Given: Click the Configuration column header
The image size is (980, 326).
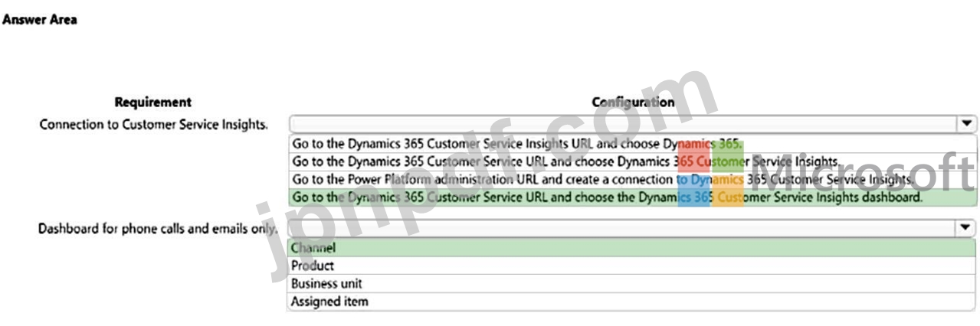Looking at the screenshot, I should [x=632, y=102].
